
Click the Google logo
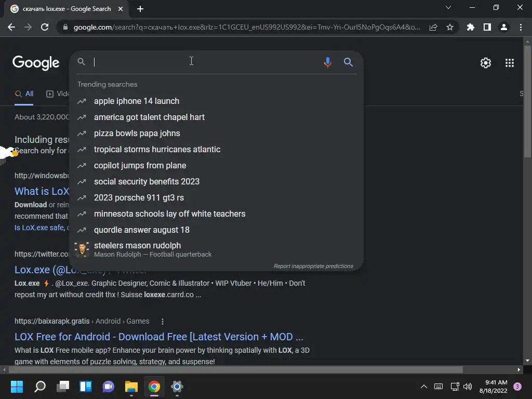pos(36,63)
